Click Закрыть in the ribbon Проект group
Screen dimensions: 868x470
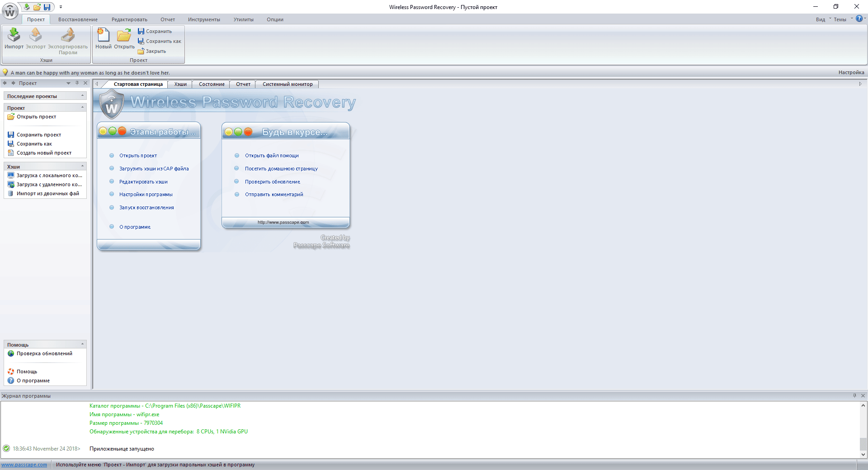tap(152, 51)
